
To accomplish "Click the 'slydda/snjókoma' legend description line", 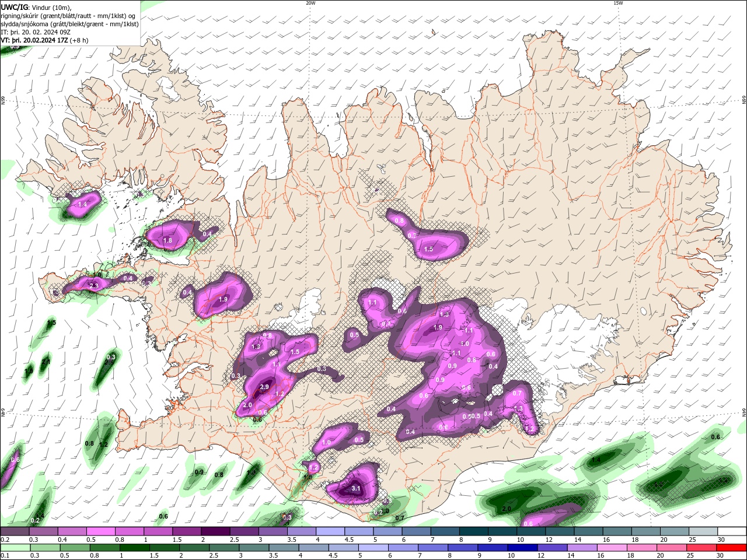I will [x=69, y=24].
